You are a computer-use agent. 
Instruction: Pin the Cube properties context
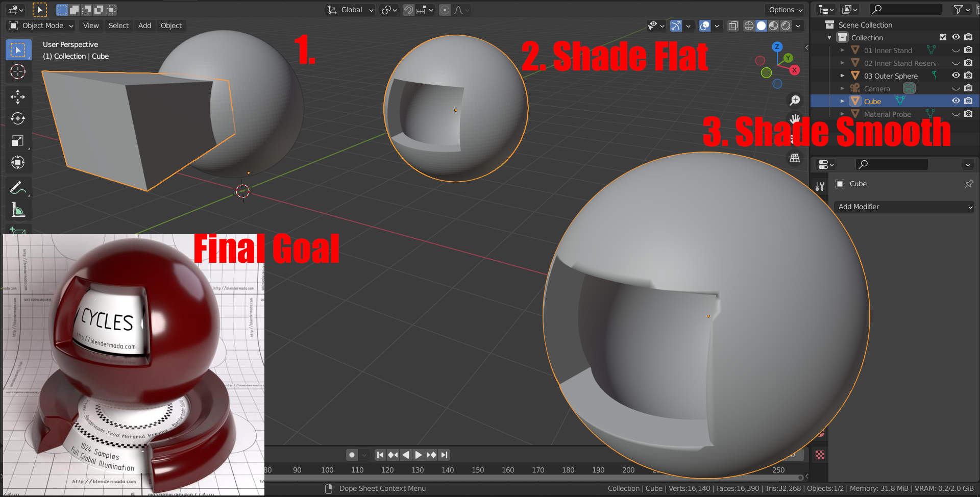coord(968,184)
